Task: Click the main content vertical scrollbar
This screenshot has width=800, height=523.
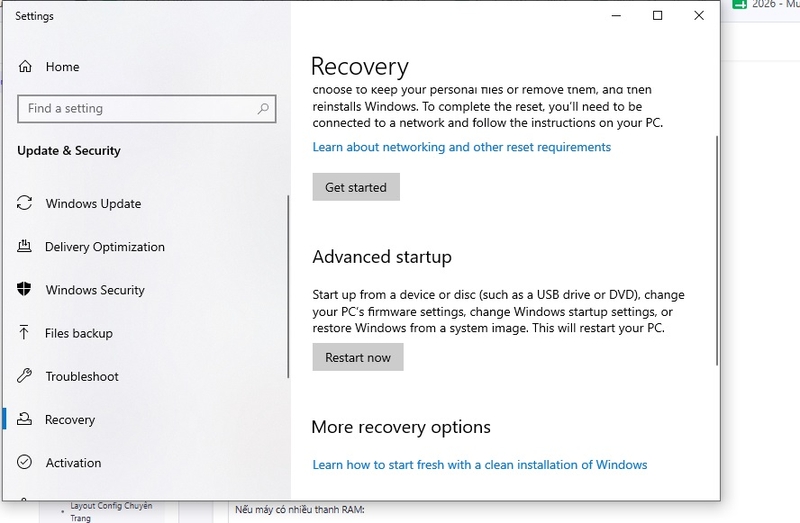Action: [x=716, y=250]
